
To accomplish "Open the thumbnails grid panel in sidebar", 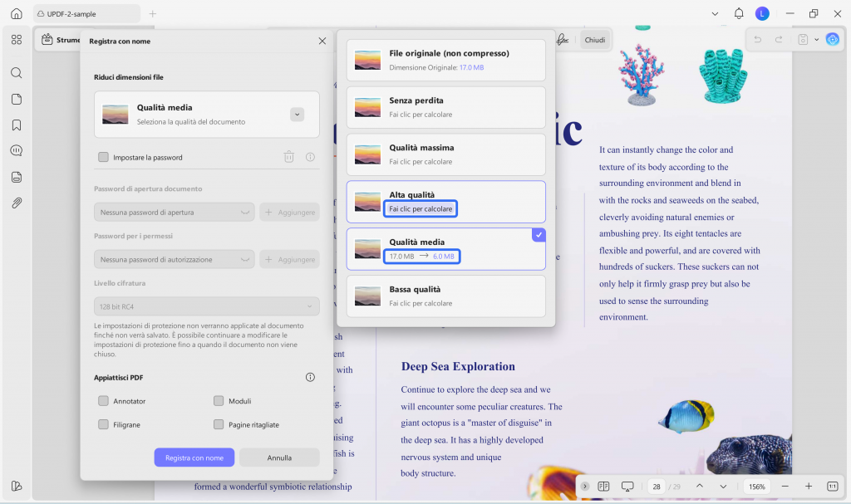I will (x=17, y=40).
